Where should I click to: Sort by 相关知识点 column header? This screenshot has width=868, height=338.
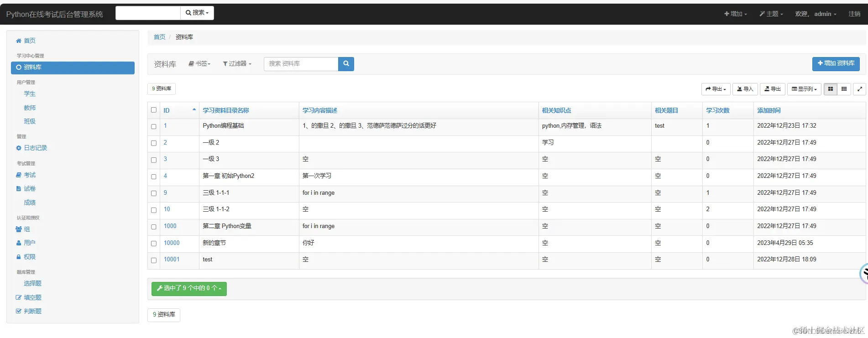click(x=556, y=110)
